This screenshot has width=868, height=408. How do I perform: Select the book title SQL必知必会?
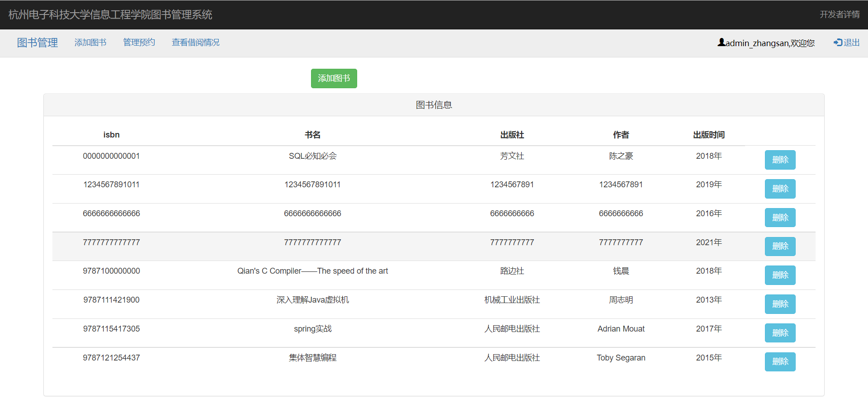(x=313, y=156)
